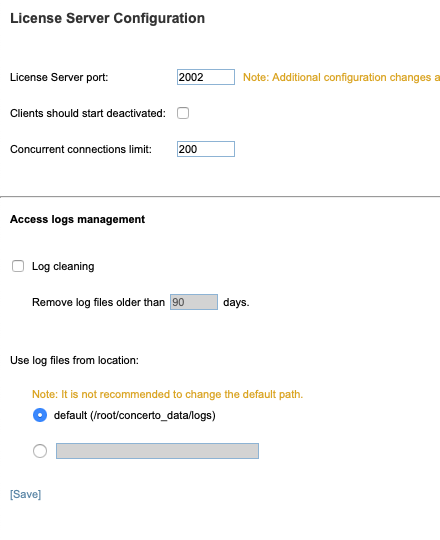This screenshot has width=440, height=540.
Task: Click the not recommended default path note
Action: (x=168, y=394)
